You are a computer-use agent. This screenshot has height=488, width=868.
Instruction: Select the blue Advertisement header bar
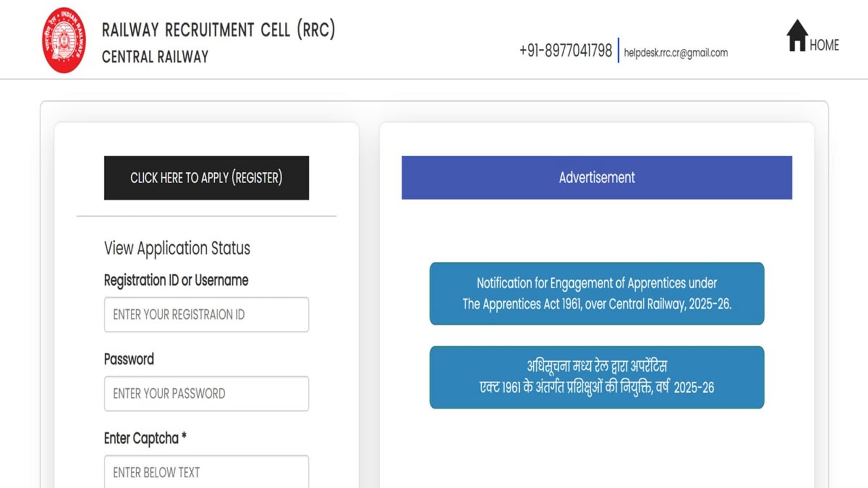click(597, 178)
